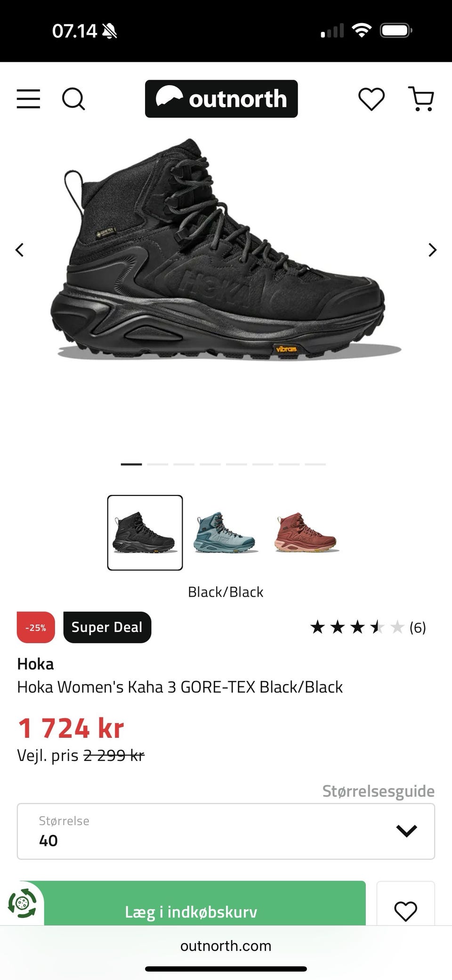Image resolution: width=452 pixels, height=980 pixels.
Task: Select the black boot color variant
Action: pyautogui.click(x=145, y=533)
